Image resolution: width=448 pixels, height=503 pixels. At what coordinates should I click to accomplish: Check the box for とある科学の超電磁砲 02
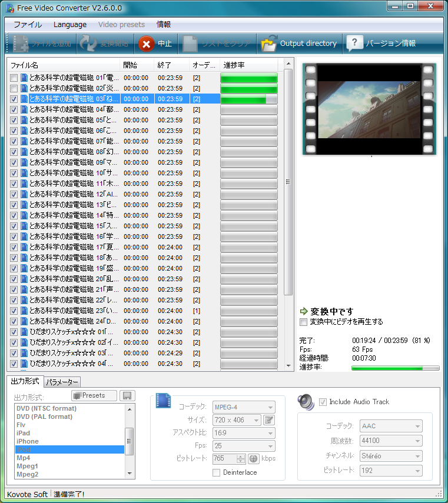[x=14, y=88]
